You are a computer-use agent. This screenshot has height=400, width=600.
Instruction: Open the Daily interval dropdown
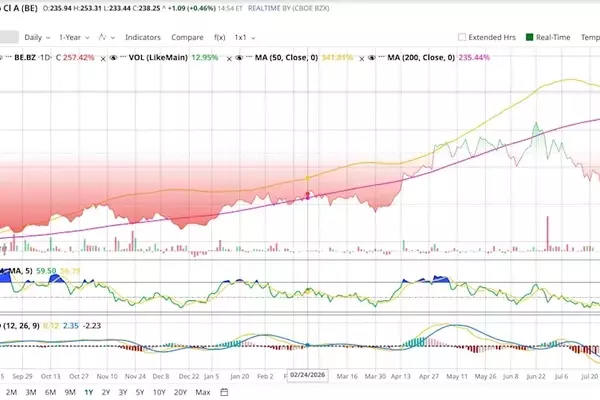pyautogui.click(x=37, y=38)
